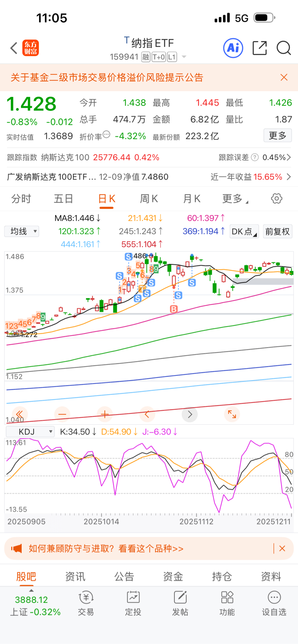Open the KDJ indicator dropdown
Viewport: 298px width, 644px height.
click(30, 432)
